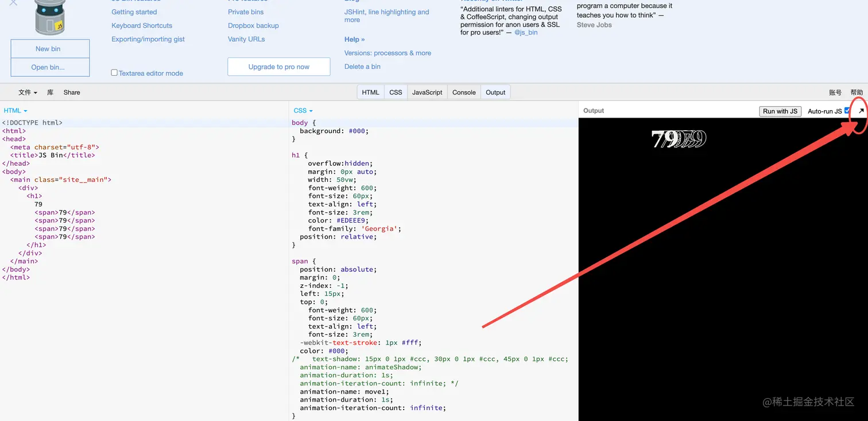This screenshot has height=421, width=868.
Task: Close the JS Bin welcome panel
Action: (14, 3)
